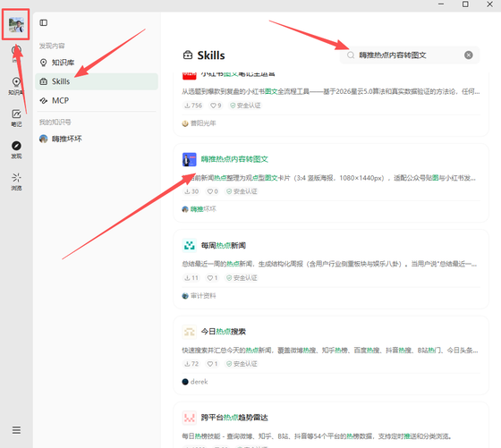Click 安全认证 badge beside 756 downloads
The width and height of the screenshot is (501, 448).
tap(245, 106)
